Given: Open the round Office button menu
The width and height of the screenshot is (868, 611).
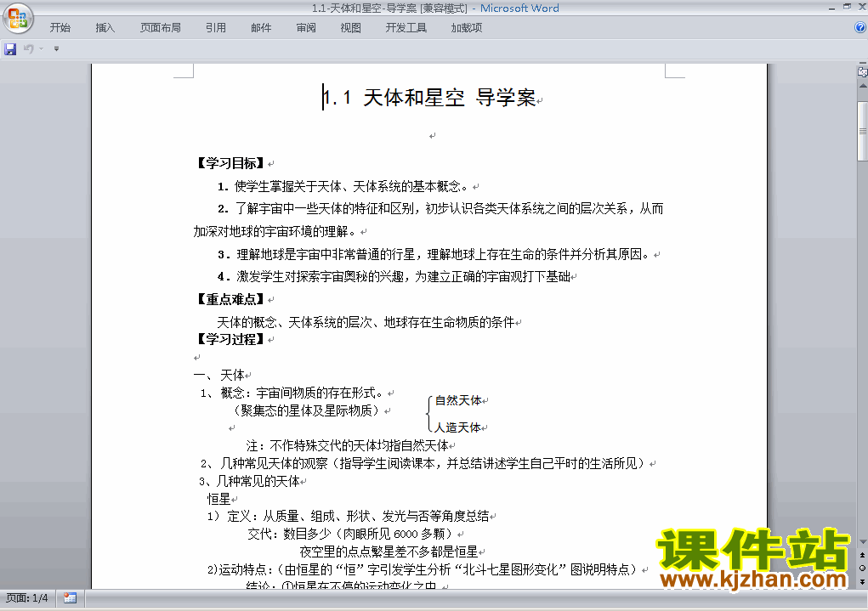Looking at the screenshot, I should (18, 18).
